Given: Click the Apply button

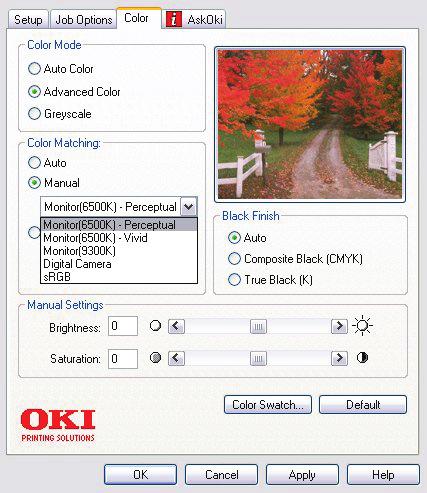Looking at the screenshot, I should (302, 475).
